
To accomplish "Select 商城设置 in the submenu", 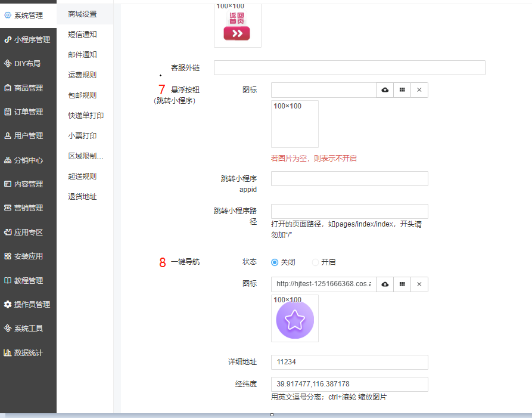I will [82, 14].
